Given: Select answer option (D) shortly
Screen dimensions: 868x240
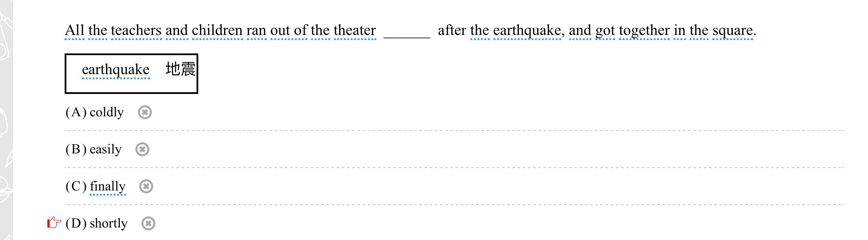Looking at the screenshot, I should pyautogui.click(x=97, y=223).
